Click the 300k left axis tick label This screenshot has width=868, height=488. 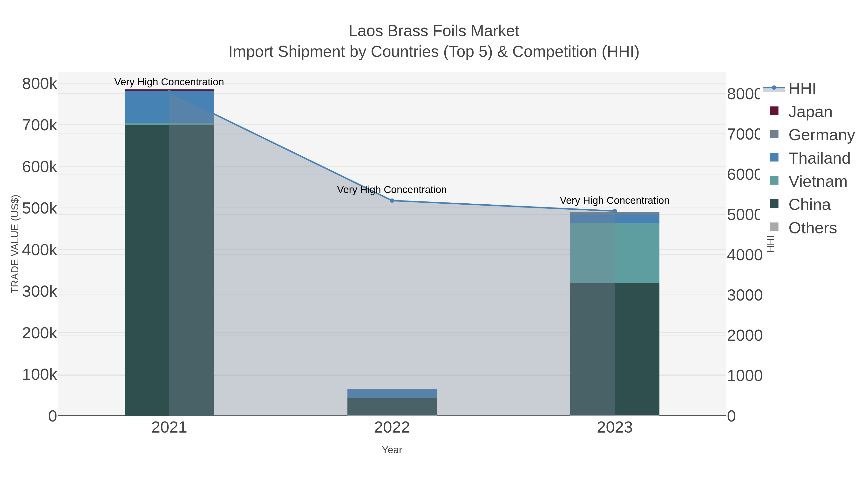[40, 292]
